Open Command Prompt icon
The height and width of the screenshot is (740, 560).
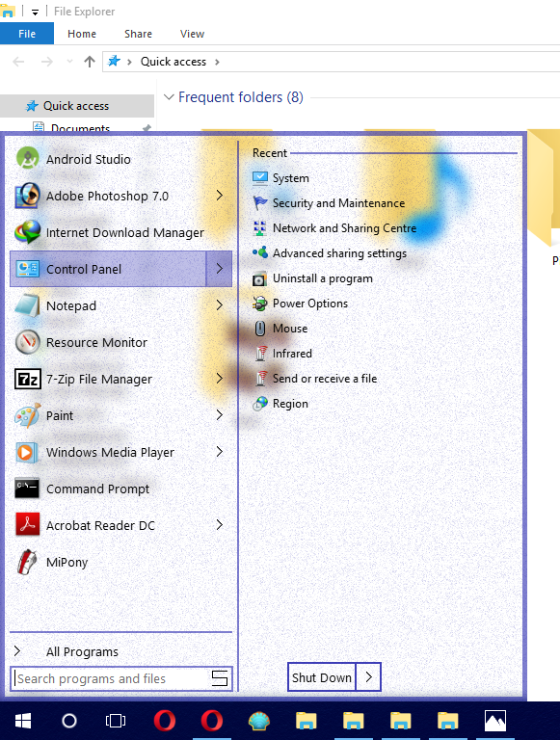27,489
